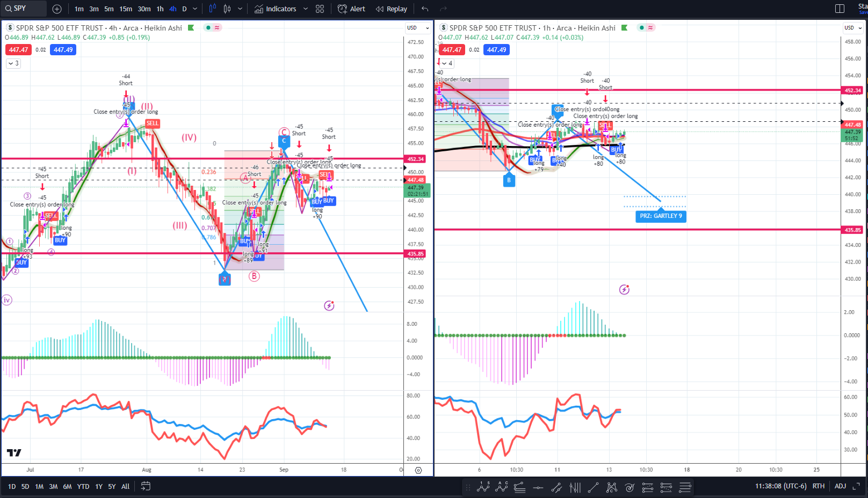Select the 3M date range

coord(53,487)
